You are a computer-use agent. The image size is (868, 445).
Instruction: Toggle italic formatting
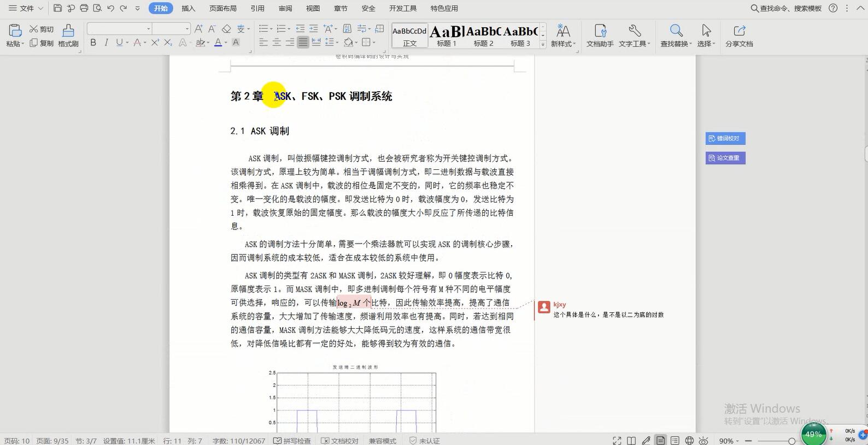106,43
